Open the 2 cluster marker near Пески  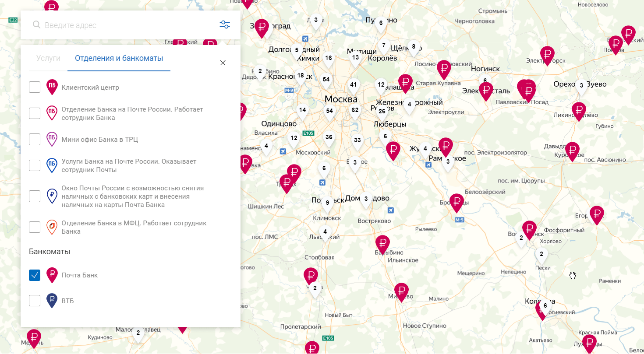click(x=541, y=256)
